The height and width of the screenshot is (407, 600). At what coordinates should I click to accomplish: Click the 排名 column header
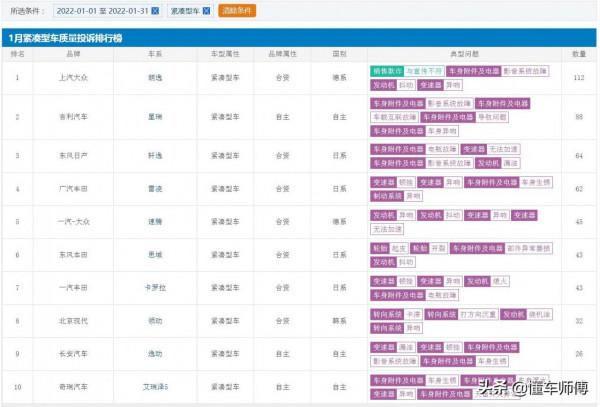coord(17,54)
